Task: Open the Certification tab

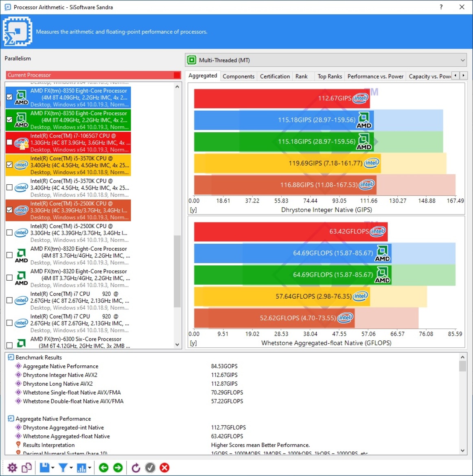Action: pos(275,76)
